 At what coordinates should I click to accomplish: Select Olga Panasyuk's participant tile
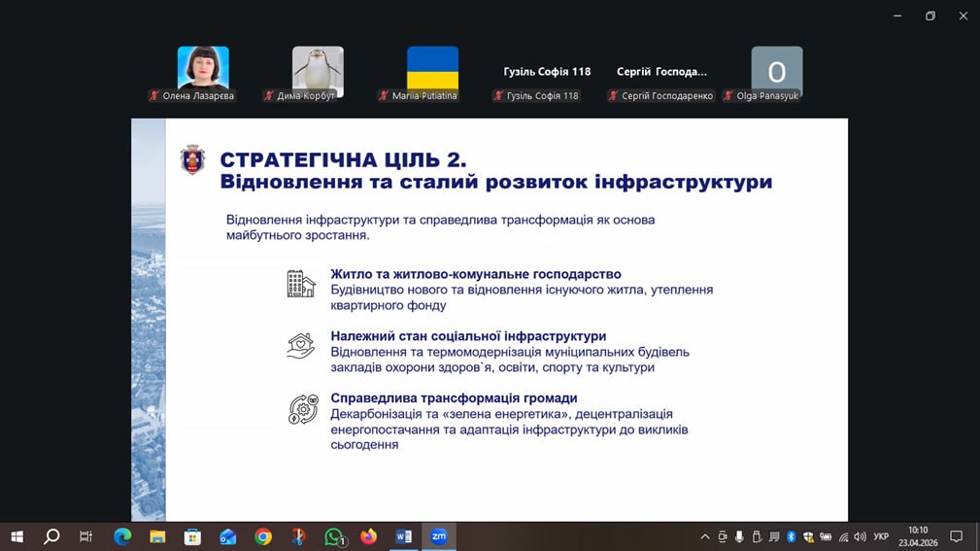[777, 73]
